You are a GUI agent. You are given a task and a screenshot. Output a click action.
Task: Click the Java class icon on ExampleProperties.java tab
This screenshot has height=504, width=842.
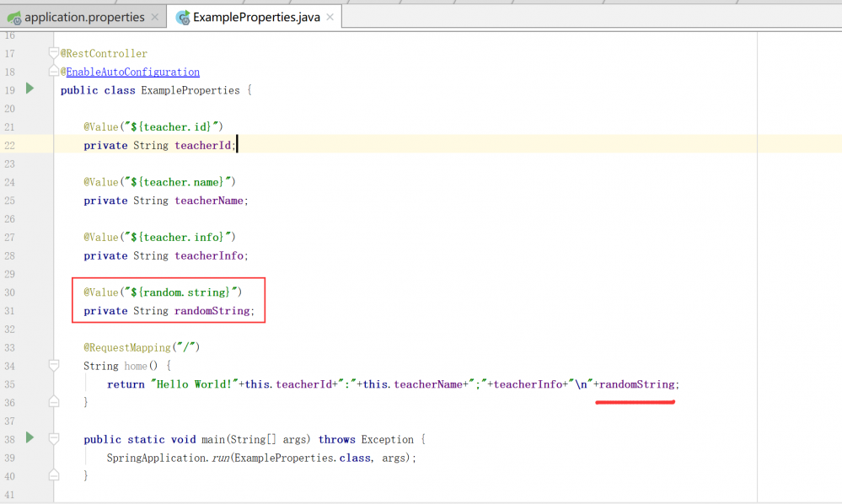point(183,18)
